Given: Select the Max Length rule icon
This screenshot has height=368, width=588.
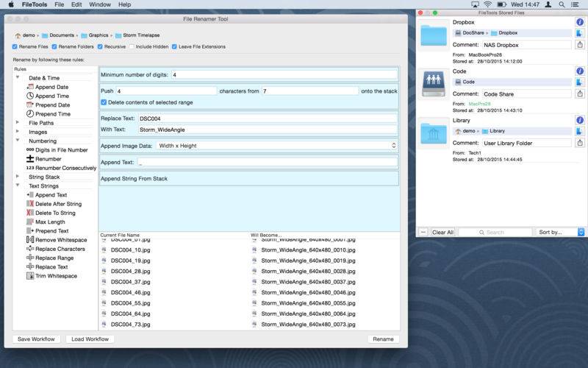Looking at the screenshot, I should click(30, 222).
